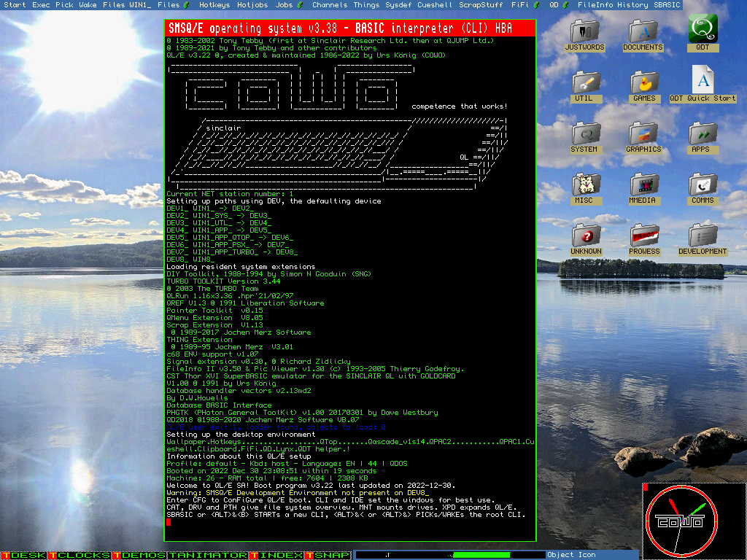Click the 'QMenu Extension V8.05' line
Image resolution: width=747 pixels, height=560 pixels.
(214, 318)
